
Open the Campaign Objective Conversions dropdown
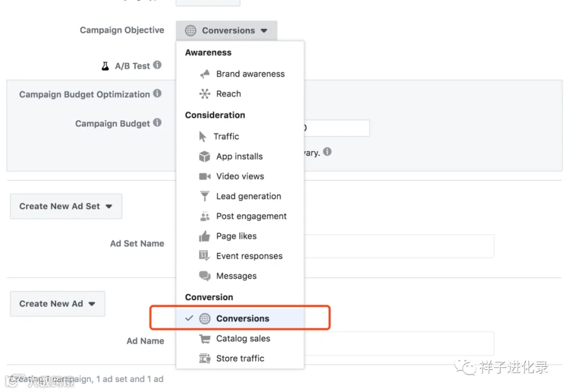(x=226, y=31)
